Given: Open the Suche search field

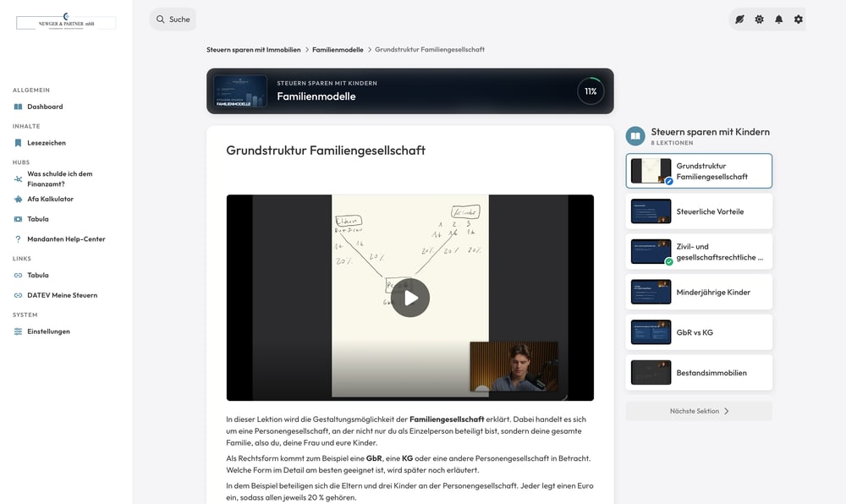Looking at the screenshot, I should pyautogui.click(x=173, y=19).
